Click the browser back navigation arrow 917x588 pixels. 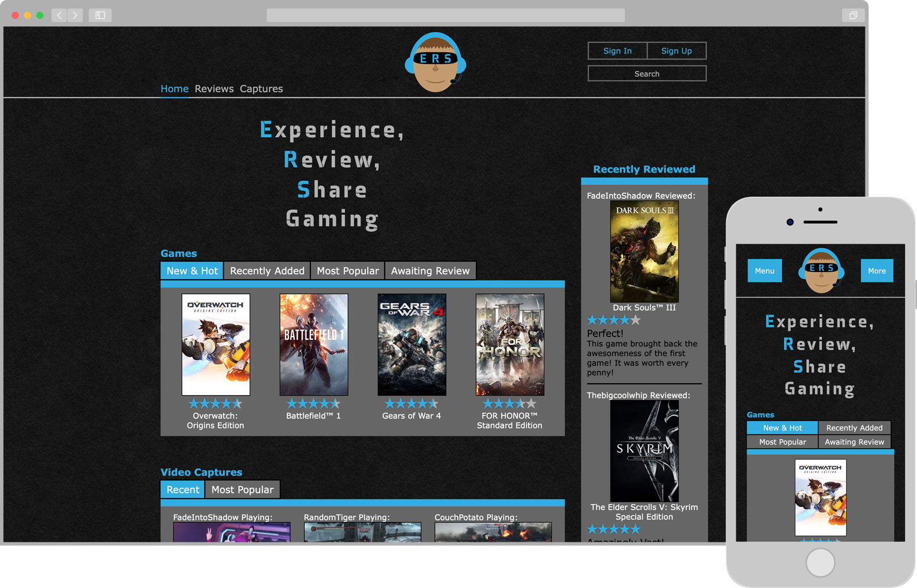(59, 15)
